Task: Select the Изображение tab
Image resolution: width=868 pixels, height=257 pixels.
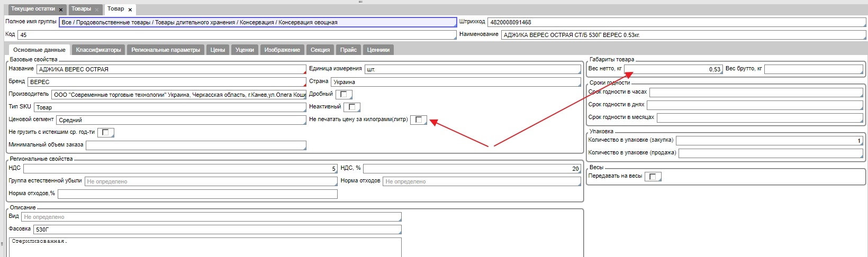Action: (282, 50)
